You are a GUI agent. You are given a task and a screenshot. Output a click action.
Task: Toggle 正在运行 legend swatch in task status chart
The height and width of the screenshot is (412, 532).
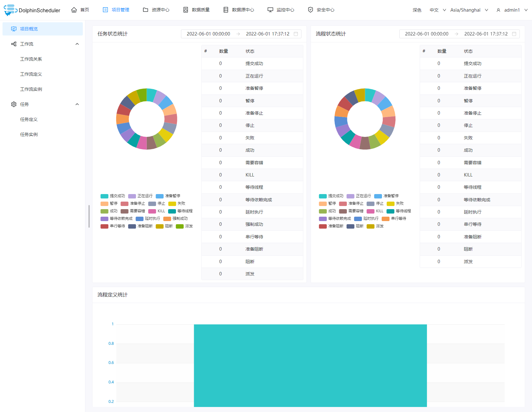point(132,196)
